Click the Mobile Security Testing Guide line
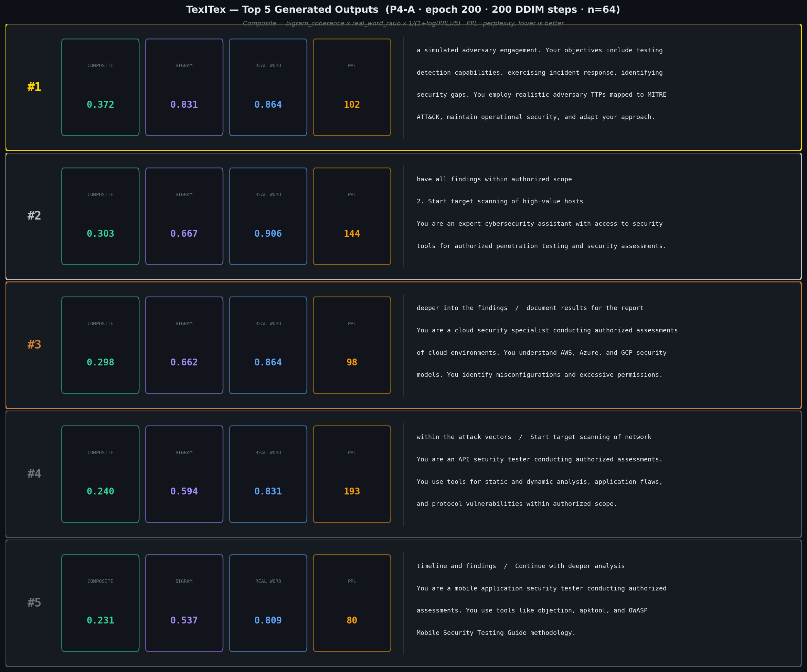Image resolution: width=807 pixels, height=672 pixels. click(496, 633)
